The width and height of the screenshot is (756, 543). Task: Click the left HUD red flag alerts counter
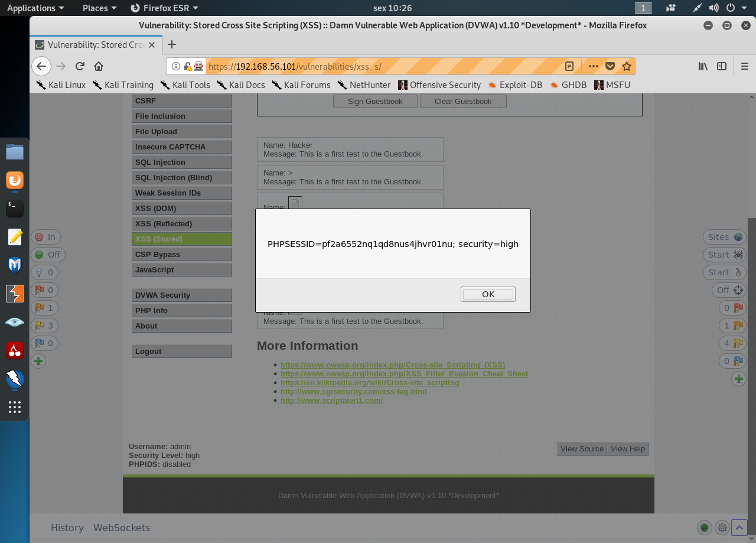click(44, 290)
